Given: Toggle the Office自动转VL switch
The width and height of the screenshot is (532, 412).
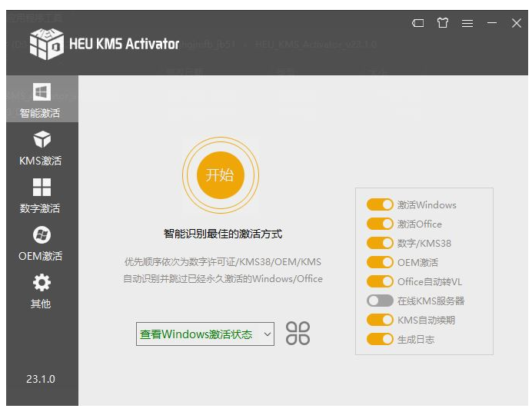Looking at the screenshot, I should point(380,282).
